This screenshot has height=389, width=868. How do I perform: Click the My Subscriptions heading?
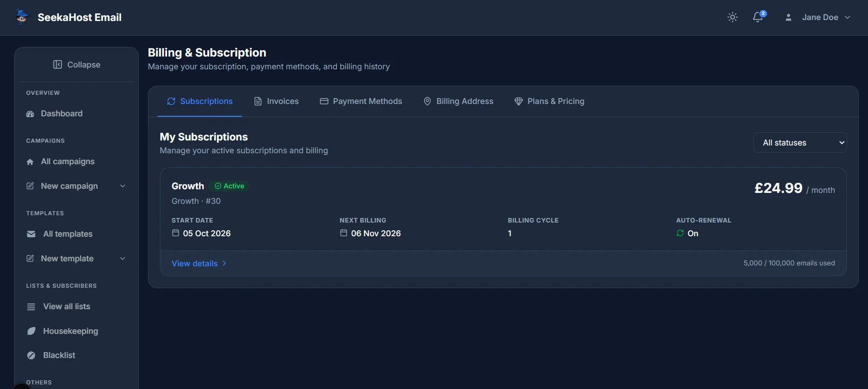[x=204, y=137]
